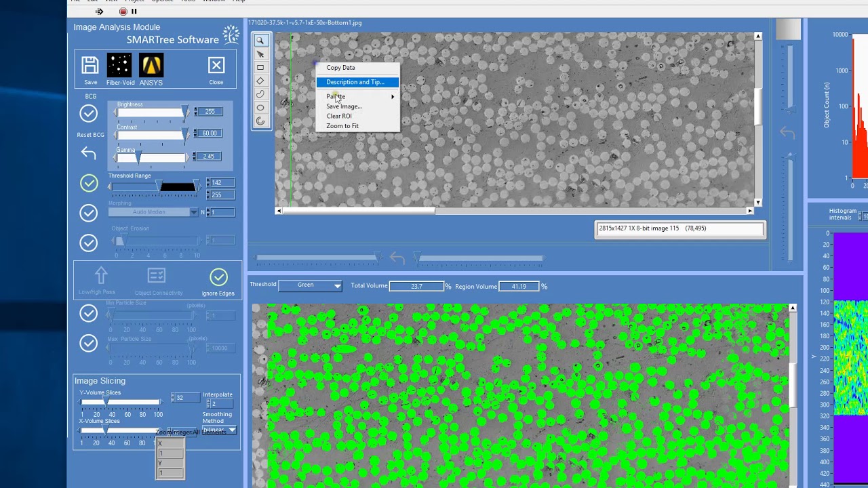The image size is (868, 488).
Task: Expand the Palette submenu arrow
Action: (x=393, y=97)
